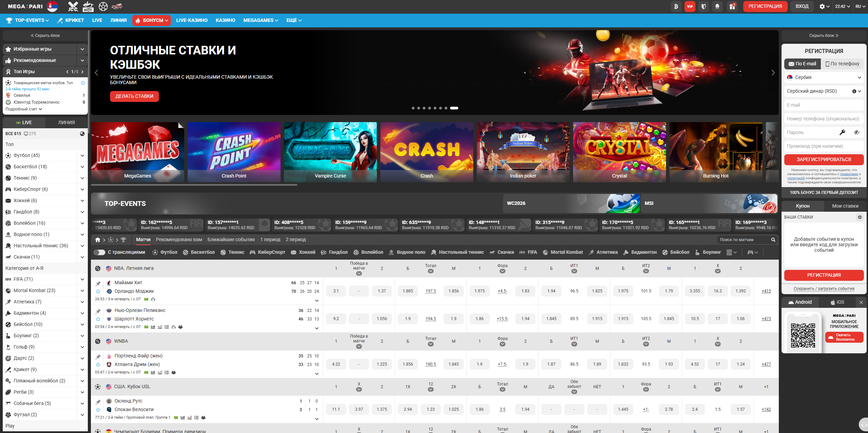Click the gamepad filter icon in sports bar
This screenshot has width=868, height=433.
752,252
